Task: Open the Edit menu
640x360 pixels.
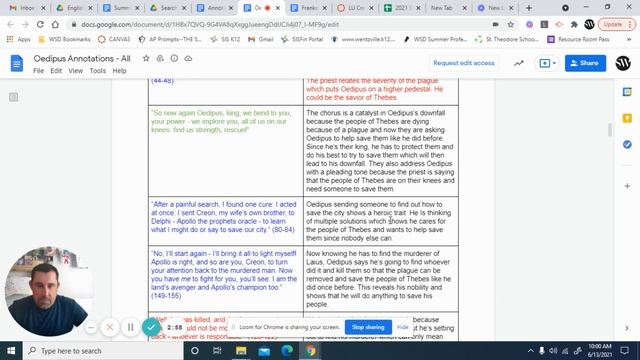Action: (x=56, y=71)
